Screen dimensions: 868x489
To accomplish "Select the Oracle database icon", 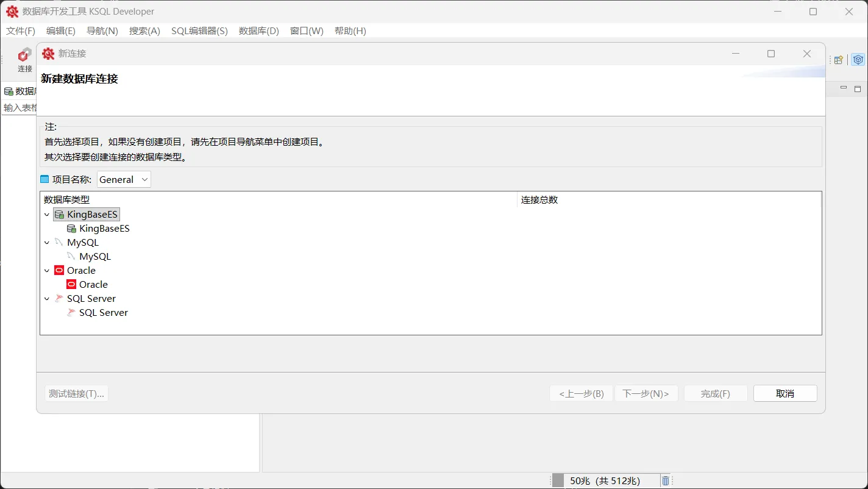I will 59,270.
